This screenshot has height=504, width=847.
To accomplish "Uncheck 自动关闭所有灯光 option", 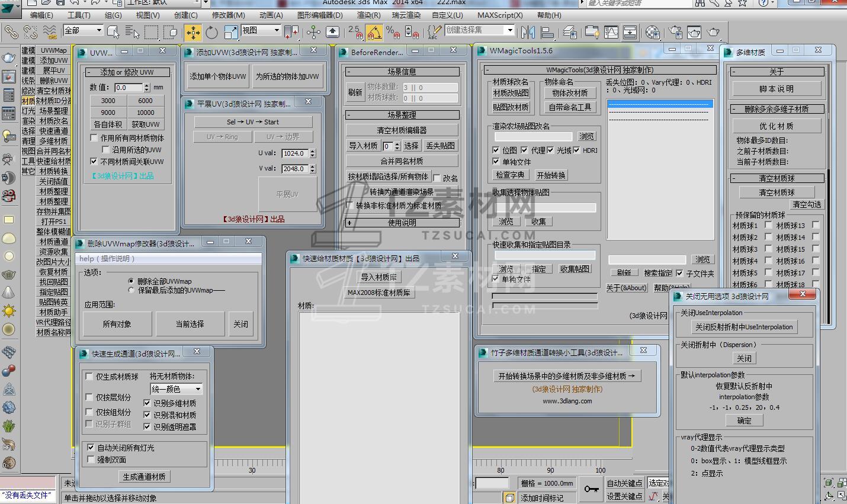I will click(91, 448).
